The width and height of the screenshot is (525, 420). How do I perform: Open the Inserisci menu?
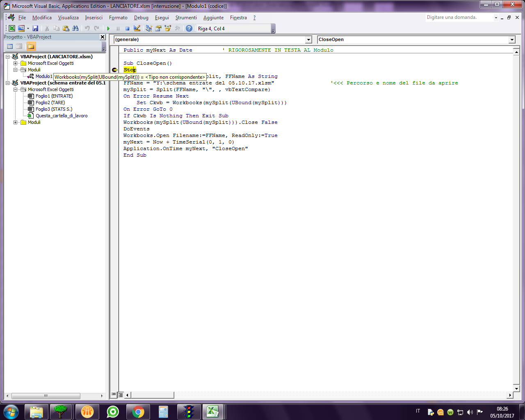94,18
